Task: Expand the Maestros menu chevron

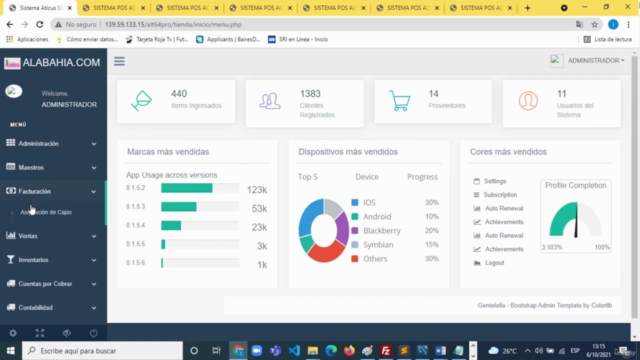Action: (94, 168)
